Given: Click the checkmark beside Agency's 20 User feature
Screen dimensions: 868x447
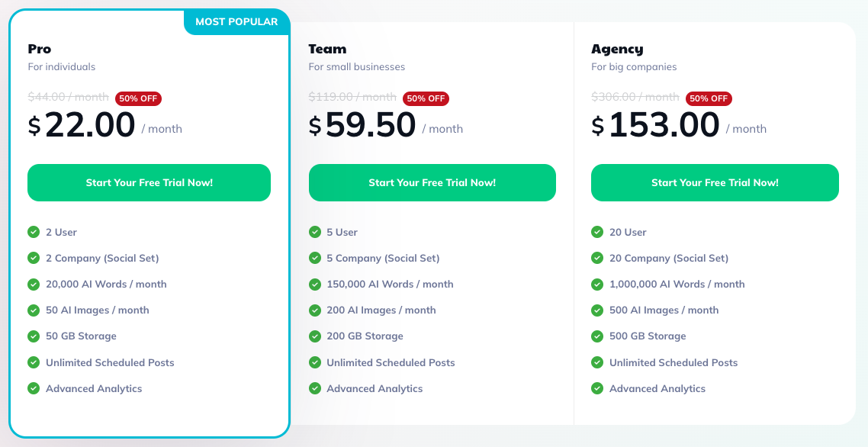Looking at the screenshot, I should (x=596, y=232).
